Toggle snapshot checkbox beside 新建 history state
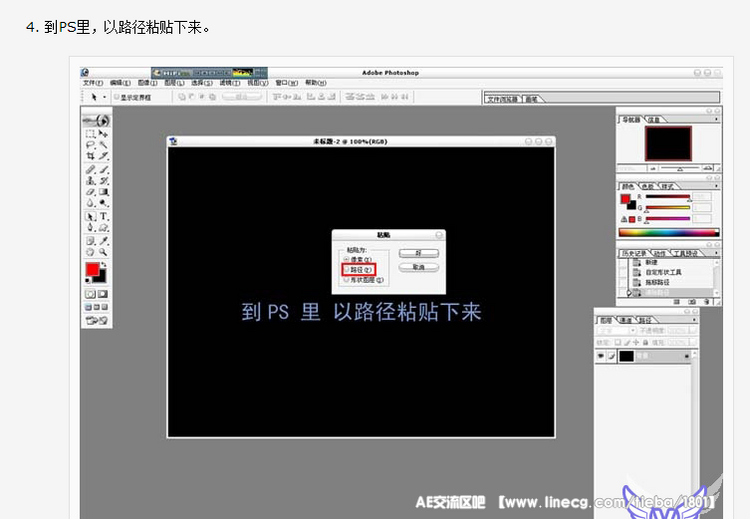Viewport: 750px width, 519px height. [622, 263]
